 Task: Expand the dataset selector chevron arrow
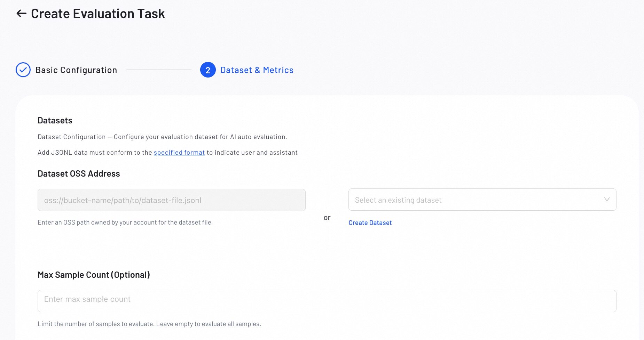tap(607, 200)
